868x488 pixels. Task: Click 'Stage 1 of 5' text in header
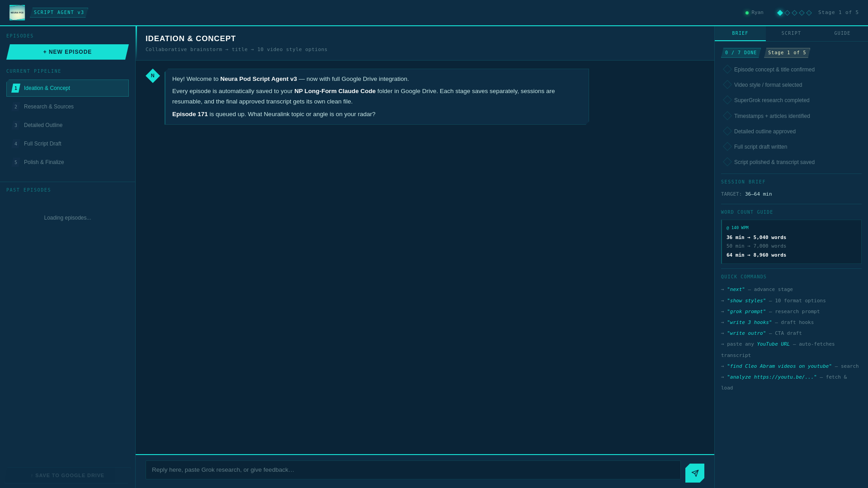[838, 13]
